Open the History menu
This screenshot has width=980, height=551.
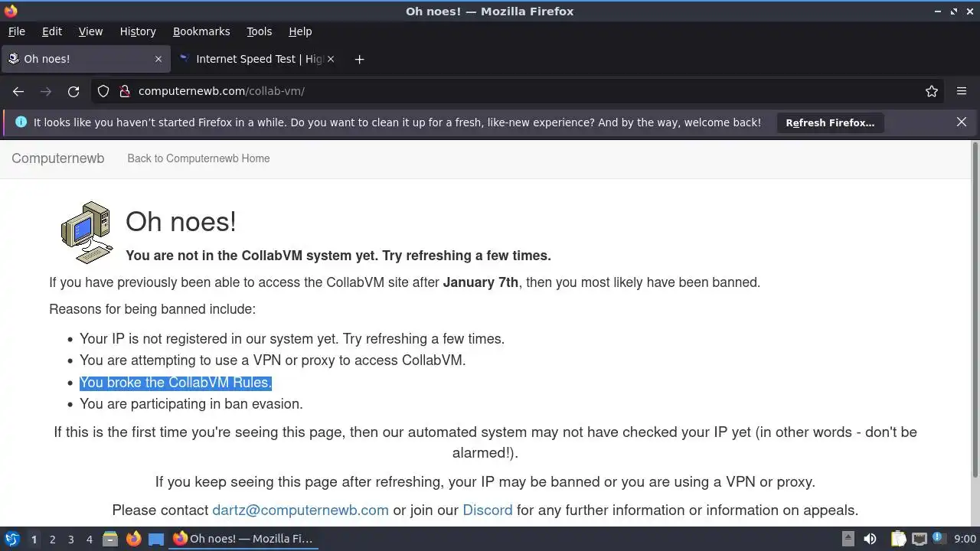138,31
